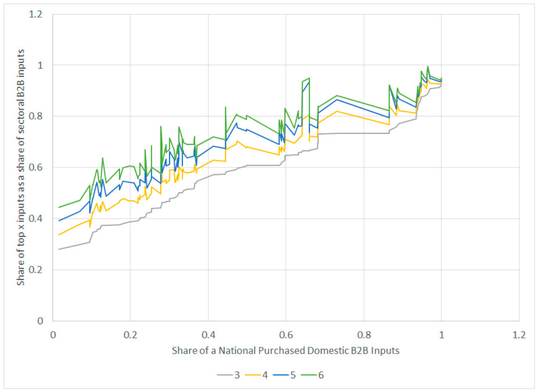This screenshot has width=538, height=392.
Task: Click the y-axis label 0.6
Action: point(36,167)
